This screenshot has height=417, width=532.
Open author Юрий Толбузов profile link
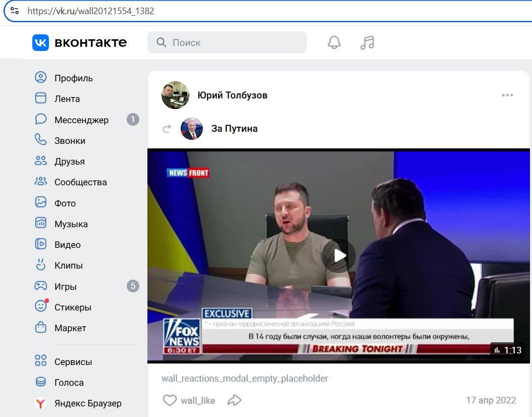click(232, 95)
